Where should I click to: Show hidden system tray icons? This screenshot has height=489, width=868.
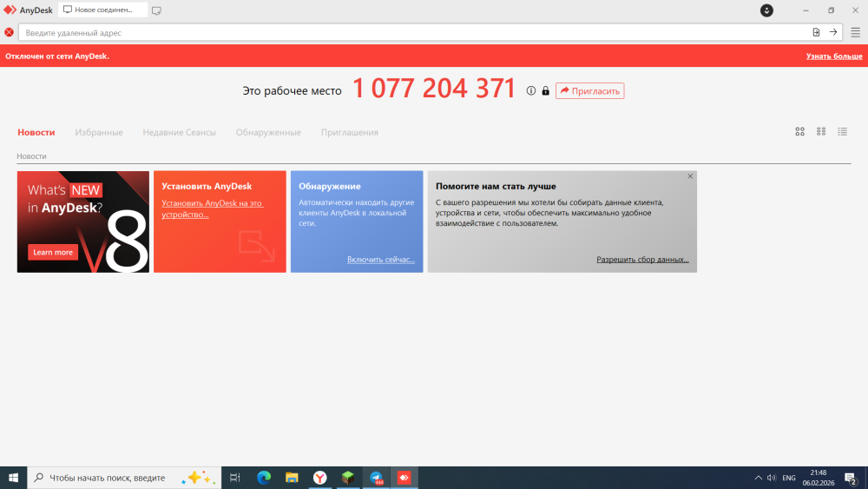tap(759, 478)
